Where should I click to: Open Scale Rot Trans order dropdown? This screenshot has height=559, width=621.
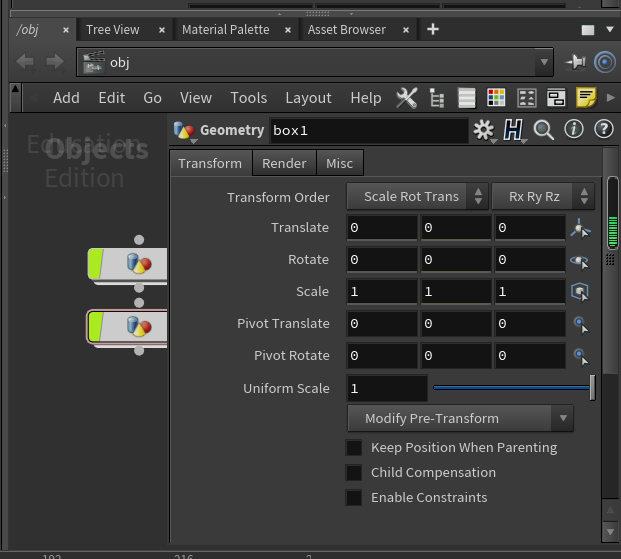(418, 197)
